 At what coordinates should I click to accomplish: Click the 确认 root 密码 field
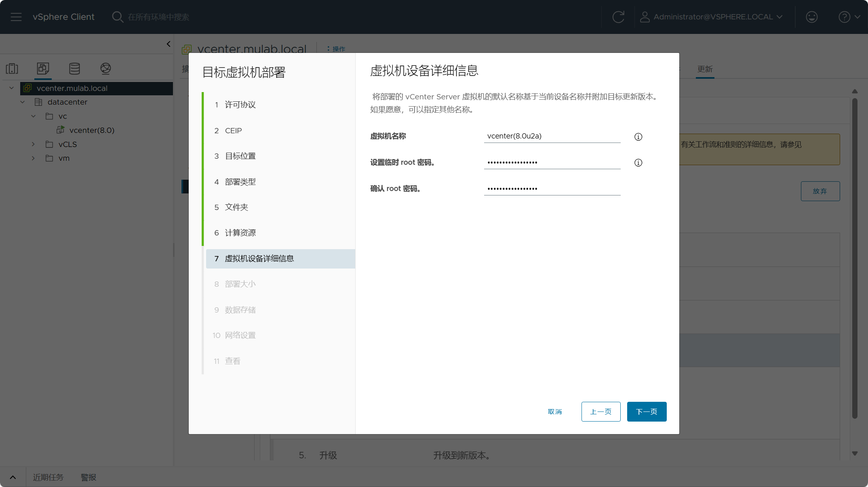[x=552, y=189]
